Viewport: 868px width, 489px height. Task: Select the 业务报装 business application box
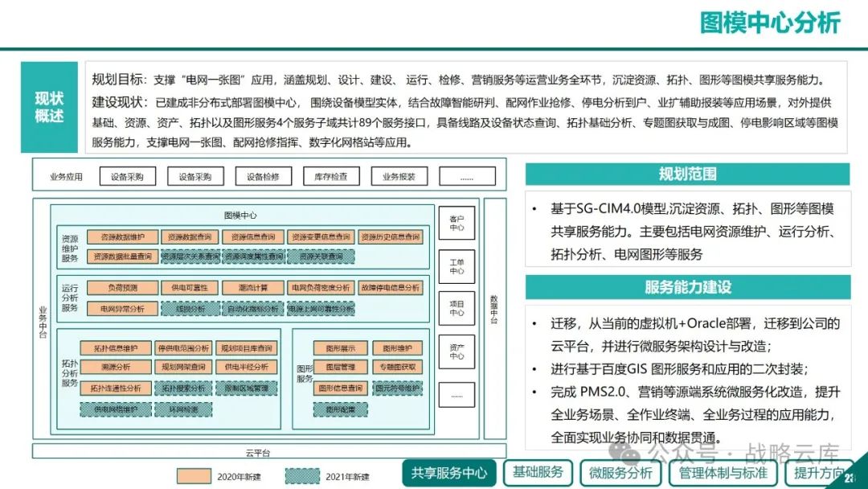tap(399, 177)
